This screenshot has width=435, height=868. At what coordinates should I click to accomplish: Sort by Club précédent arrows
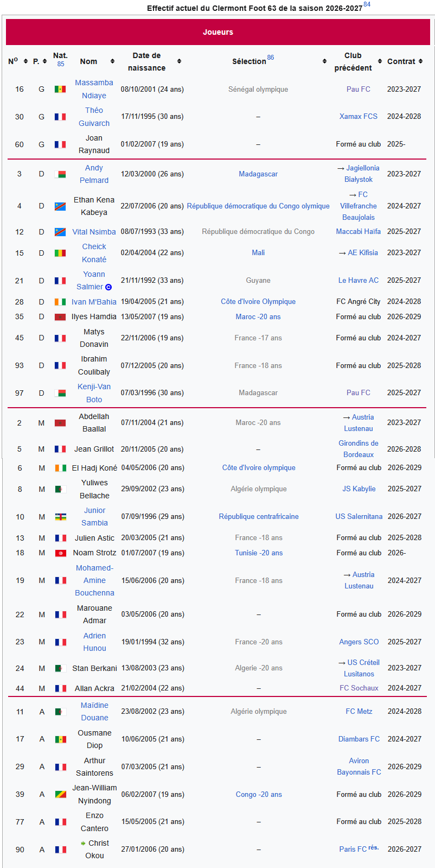380,61
